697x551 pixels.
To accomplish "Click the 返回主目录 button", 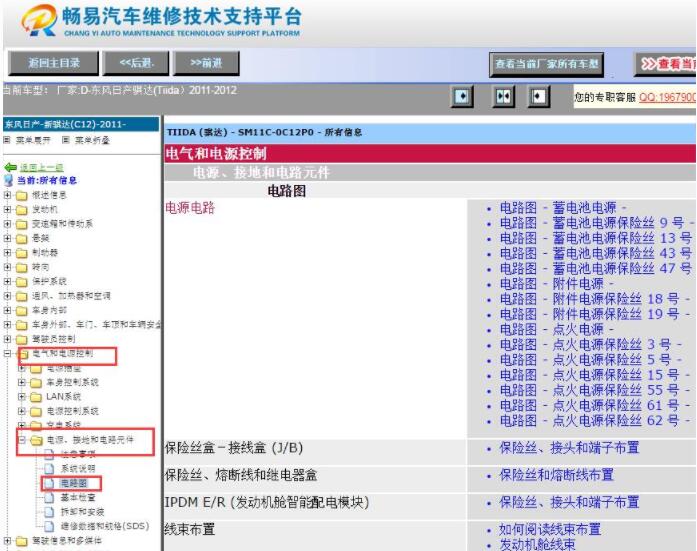I will (x=53, y=63).
